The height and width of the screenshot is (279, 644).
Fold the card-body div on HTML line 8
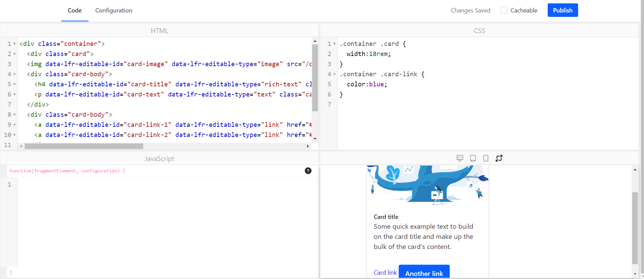[x=15, y=115]
